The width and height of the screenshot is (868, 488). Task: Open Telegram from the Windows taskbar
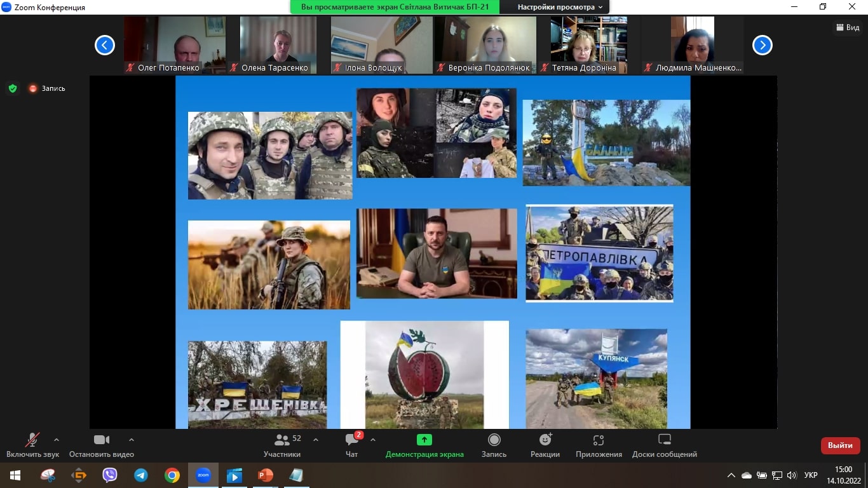pyautogui.click(x=140, y=475)
